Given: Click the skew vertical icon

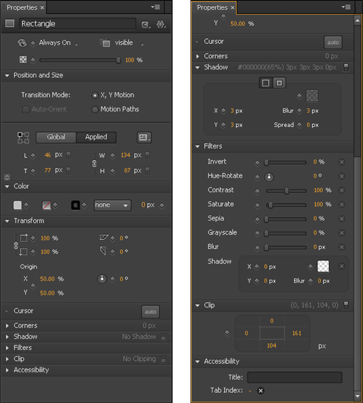Looking at the screenshot, I should click(x=103, y=251).
